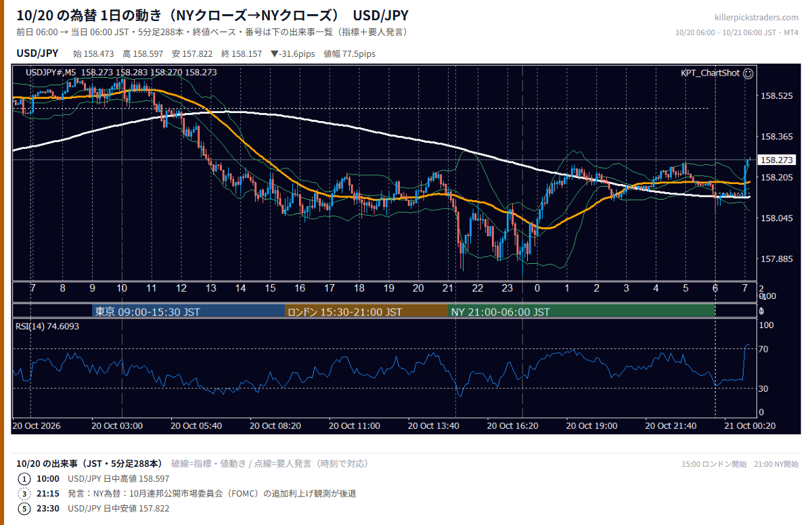Screen dimensions: 812x525
Task: Click the close value 終 158.157
Action: click(242, 54)
